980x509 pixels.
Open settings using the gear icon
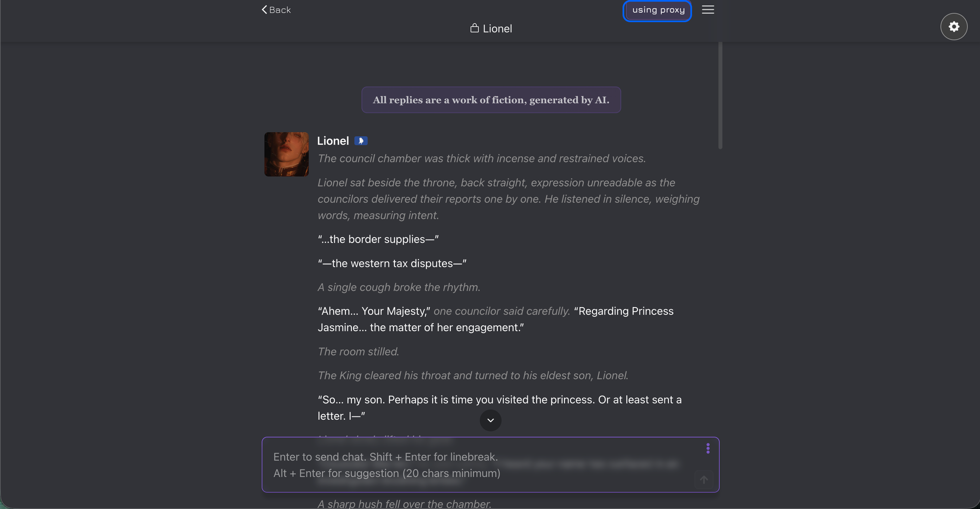pos(954,26)
